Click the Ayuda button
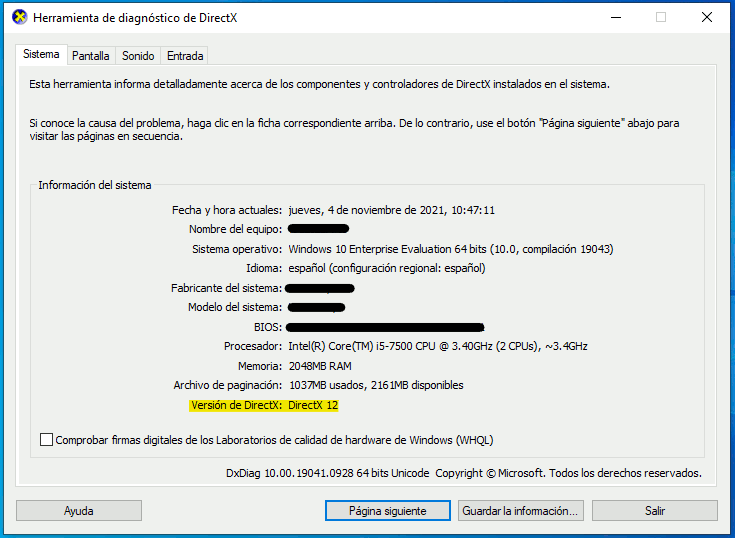Viewport: 735px width, 538px height. (x=79, y=510)
